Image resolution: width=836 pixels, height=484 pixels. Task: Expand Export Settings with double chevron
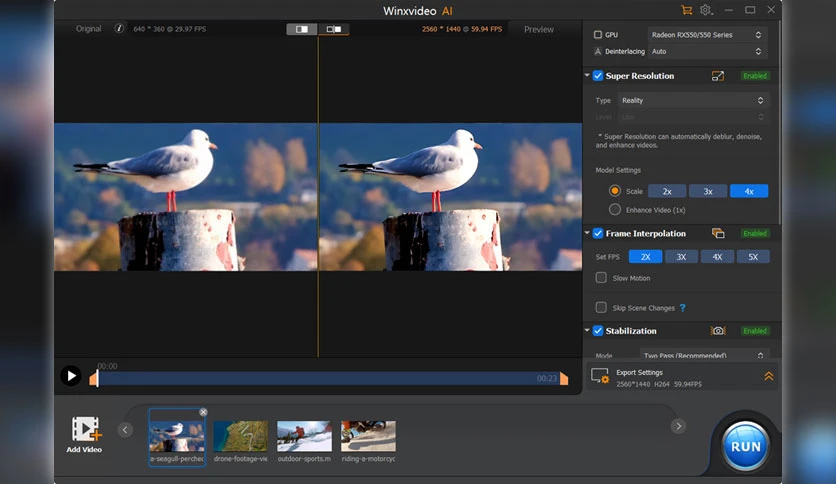[x=769, y=376]
